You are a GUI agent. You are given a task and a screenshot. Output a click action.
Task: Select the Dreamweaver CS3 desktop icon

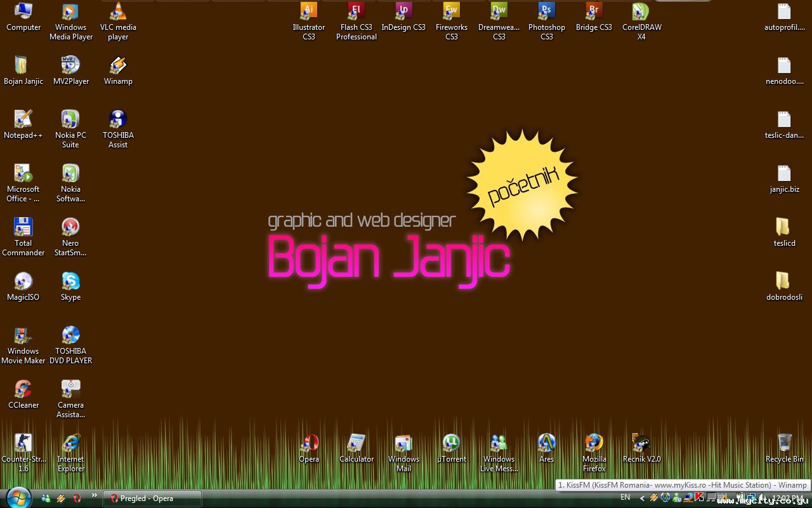[x=499, y=22]
